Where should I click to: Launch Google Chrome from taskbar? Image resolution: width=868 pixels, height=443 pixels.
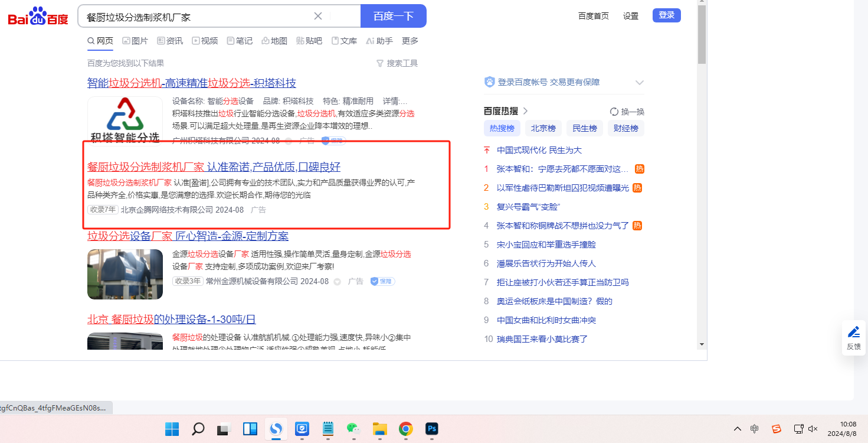pos(405,429)
